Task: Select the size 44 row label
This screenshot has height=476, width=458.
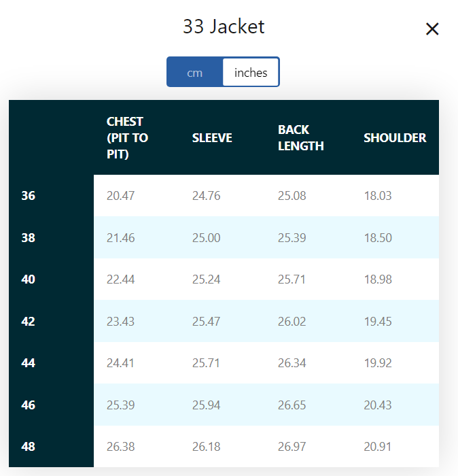Action: click(x=29, y=362)
